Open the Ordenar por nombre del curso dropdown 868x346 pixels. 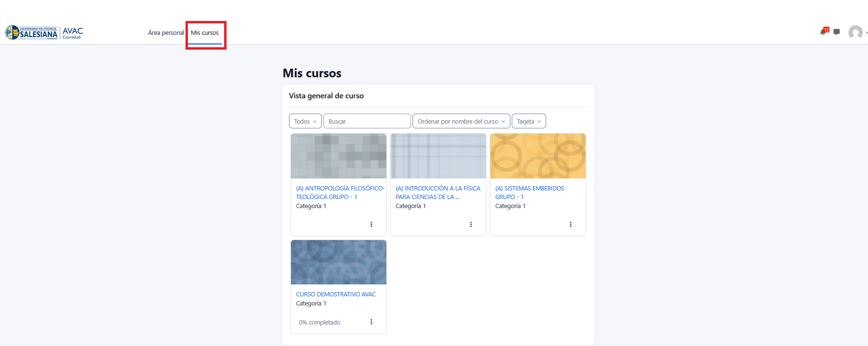[x=461, y=121]
